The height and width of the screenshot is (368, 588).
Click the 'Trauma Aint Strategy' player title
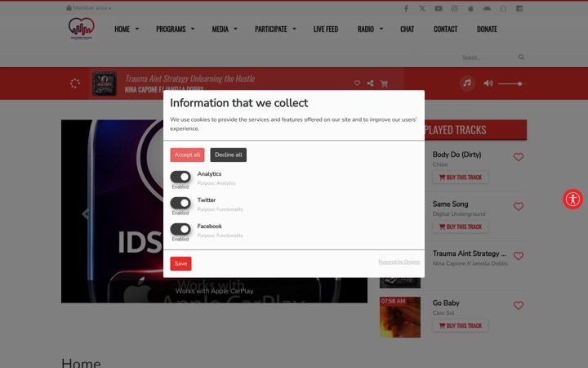tap(189, 79)
